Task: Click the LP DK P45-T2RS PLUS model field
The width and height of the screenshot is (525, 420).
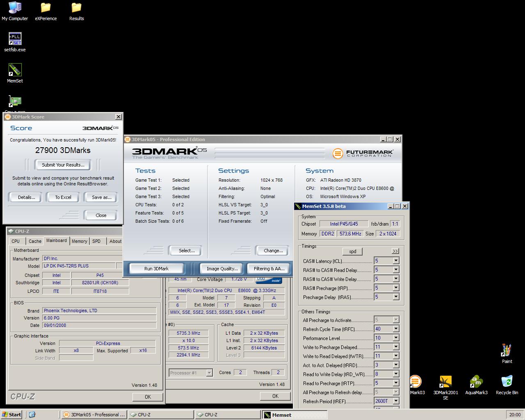Action: pos(79,266)
